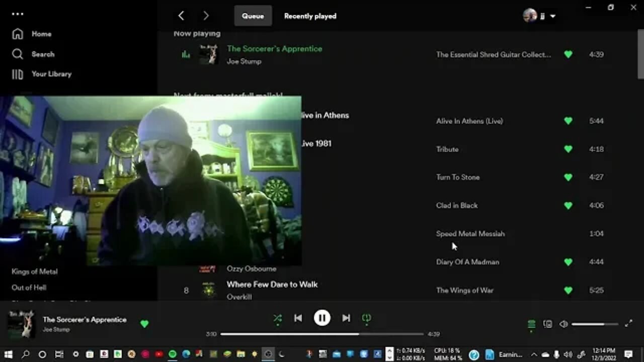
Task: Open the Microsoft Edge taskbar icon
Action: click(x=186, y=354)
